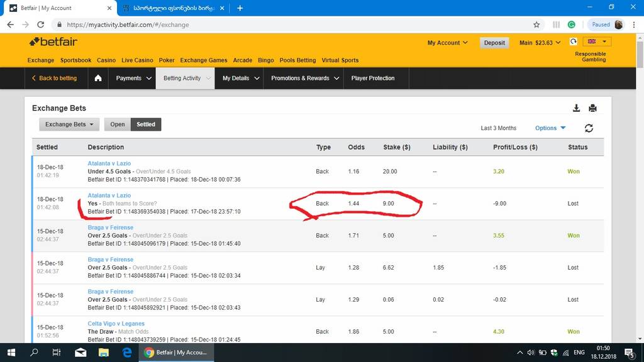The image size is (644, 362).
Task: Go back in browser history
Action: pyautogui.click(x=10, y=25)
